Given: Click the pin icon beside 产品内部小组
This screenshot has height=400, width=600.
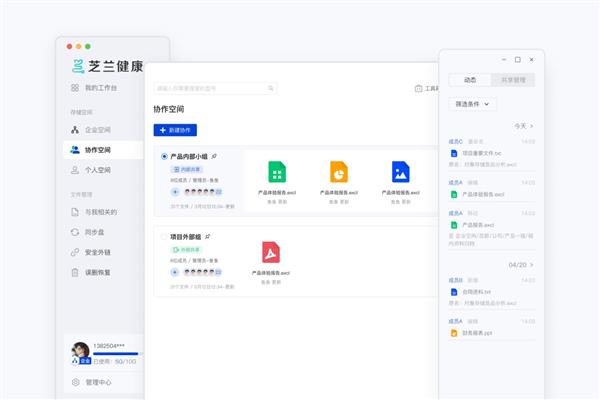Looking at the screenshot, I should coord(214,157).
